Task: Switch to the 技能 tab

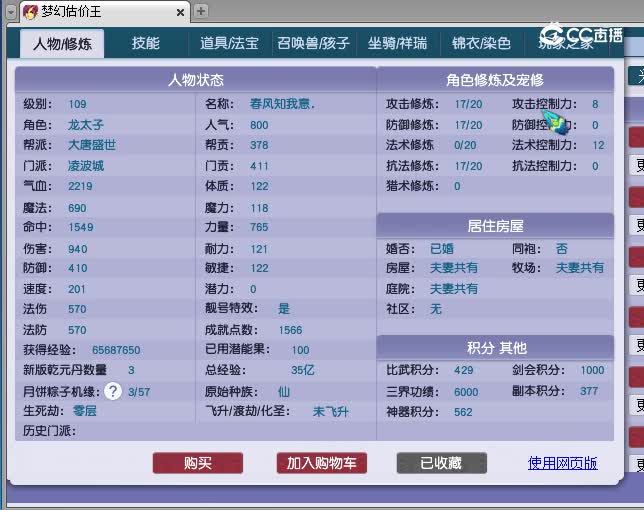Action: tap(145, 43)
